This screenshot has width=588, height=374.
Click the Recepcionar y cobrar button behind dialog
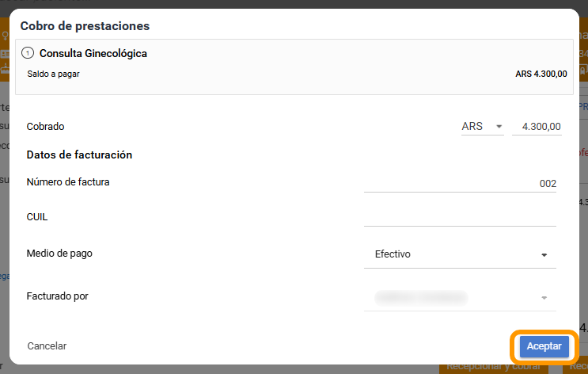(493, 367)
